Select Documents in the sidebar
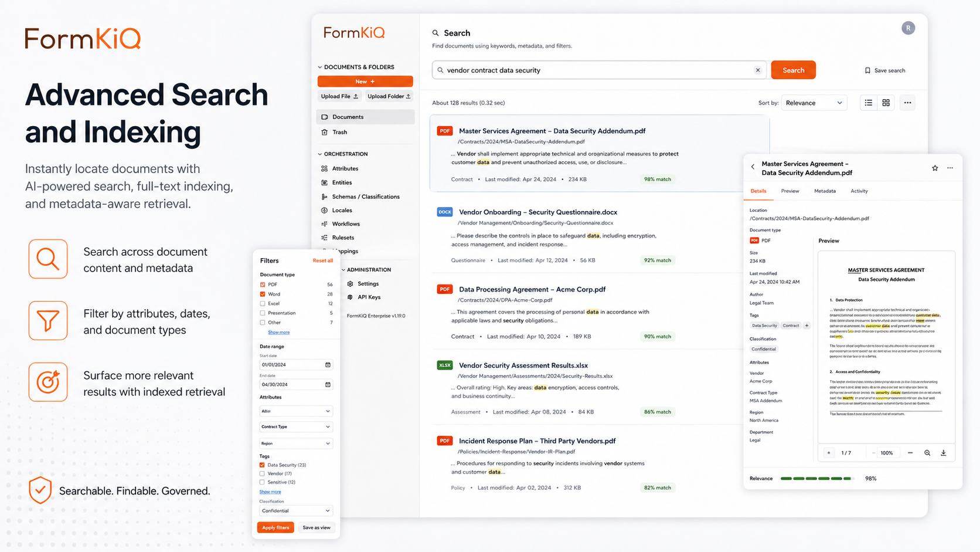This screenshot has width=980, height=552. [366, 117]
